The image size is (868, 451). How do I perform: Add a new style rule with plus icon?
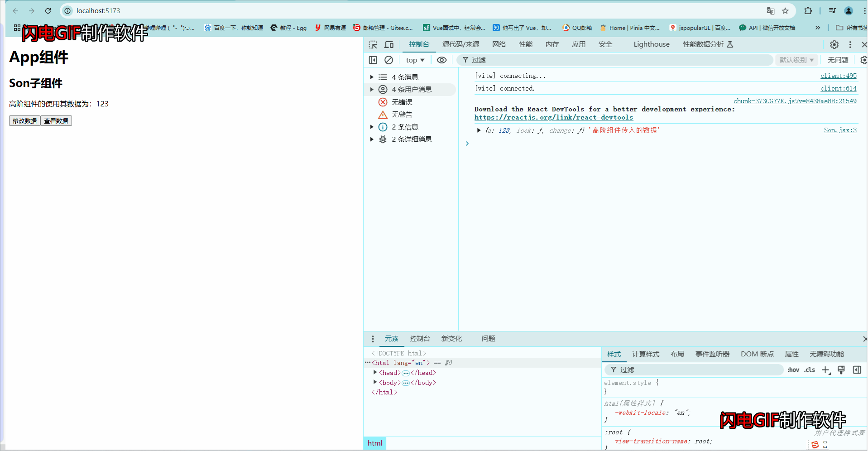click(x=825, y=370)
